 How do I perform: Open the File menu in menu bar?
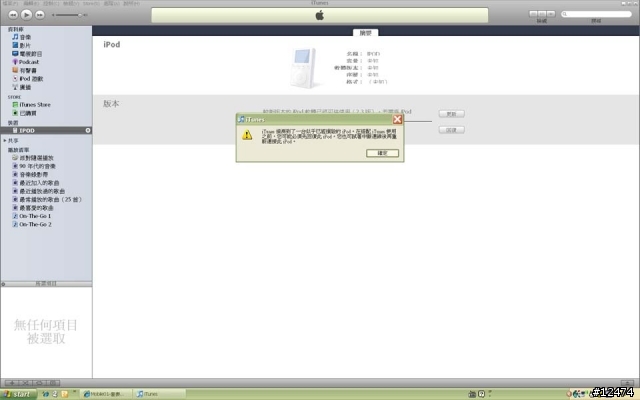coord(10,3)
